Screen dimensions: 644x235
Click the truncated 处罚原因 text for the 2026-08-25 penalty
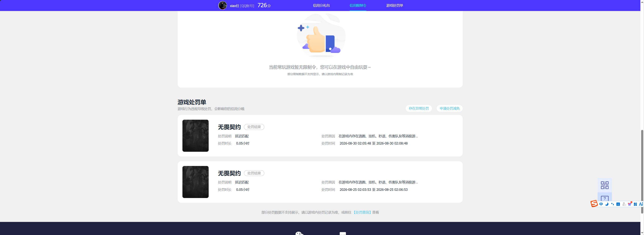pyautogui.click(x=378, y=182)
